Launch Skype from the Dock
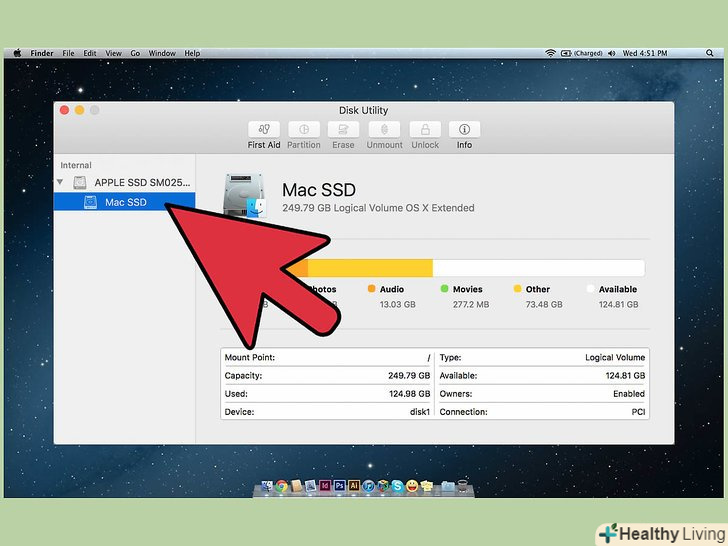This screenshot has width=728, height=546. click(397, 486)
